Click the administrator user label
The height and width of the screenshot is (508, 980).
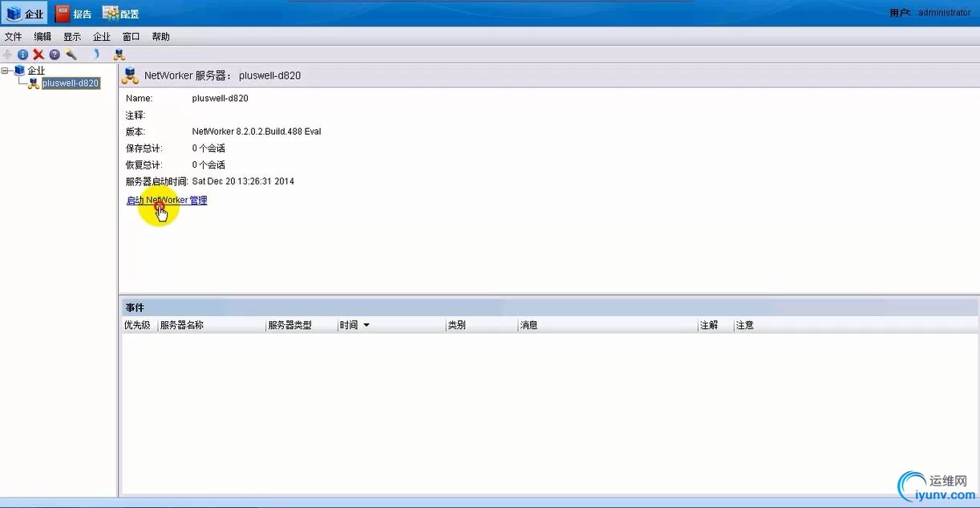[x=944, y=13]
